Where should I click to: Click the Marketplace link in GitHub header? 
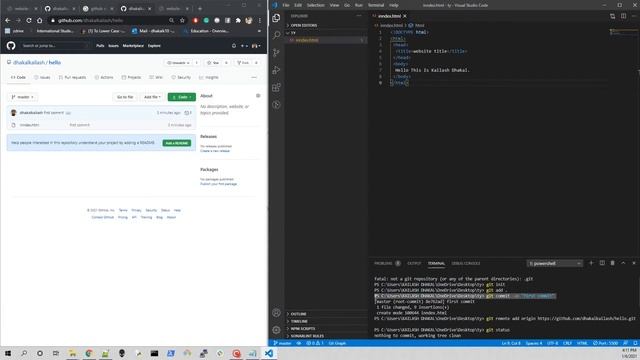pos(133,46)
